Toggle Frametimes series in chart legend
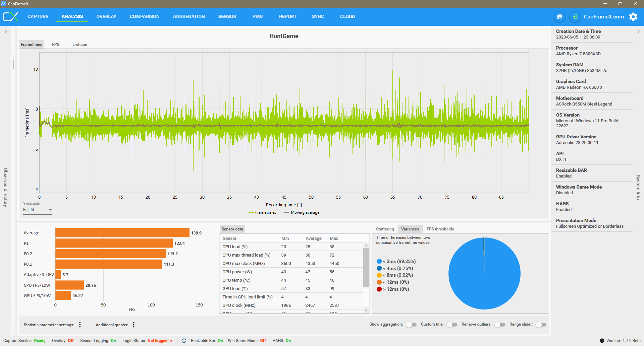The image size is (644, 346). click(262, 212)
